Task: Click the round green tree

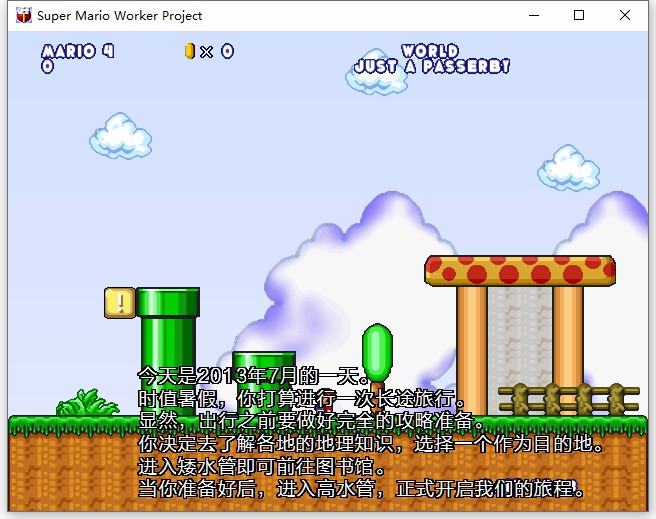Action: pyautogui.click(x=377, y=353)
